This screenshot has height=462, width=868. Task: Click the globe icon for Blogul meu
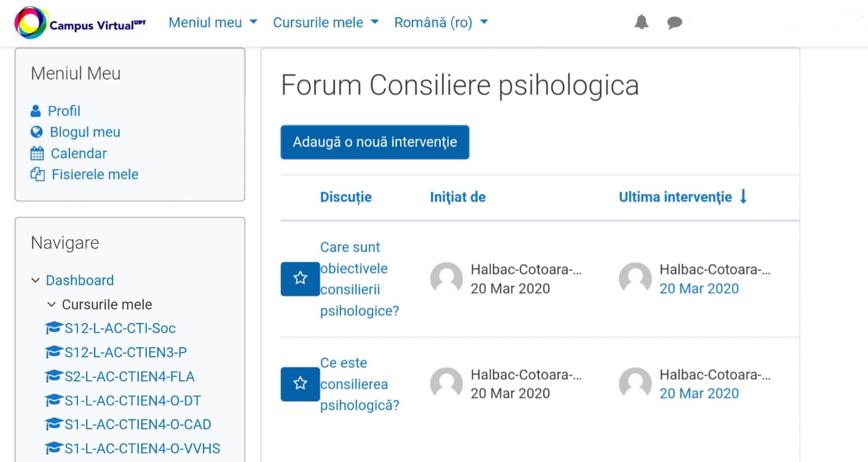pos(37,132)
